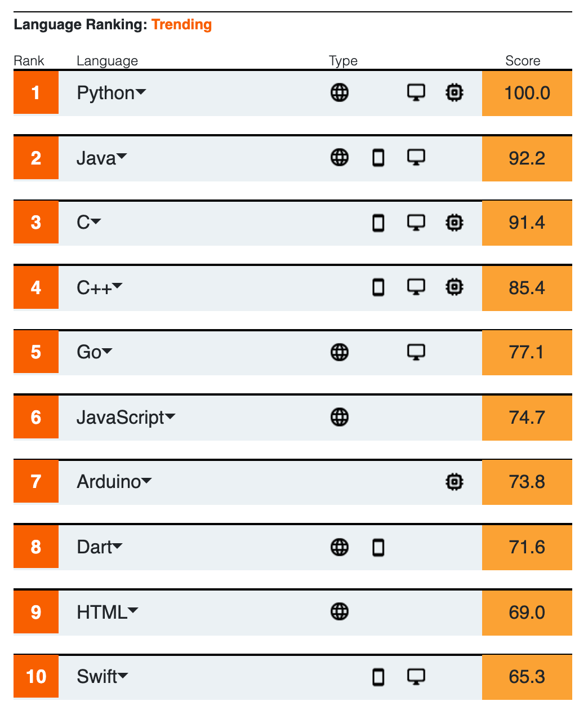Click the mobile phone icon in Dart row
This screenshot has width=588, height=710.
tap(378, 547)
